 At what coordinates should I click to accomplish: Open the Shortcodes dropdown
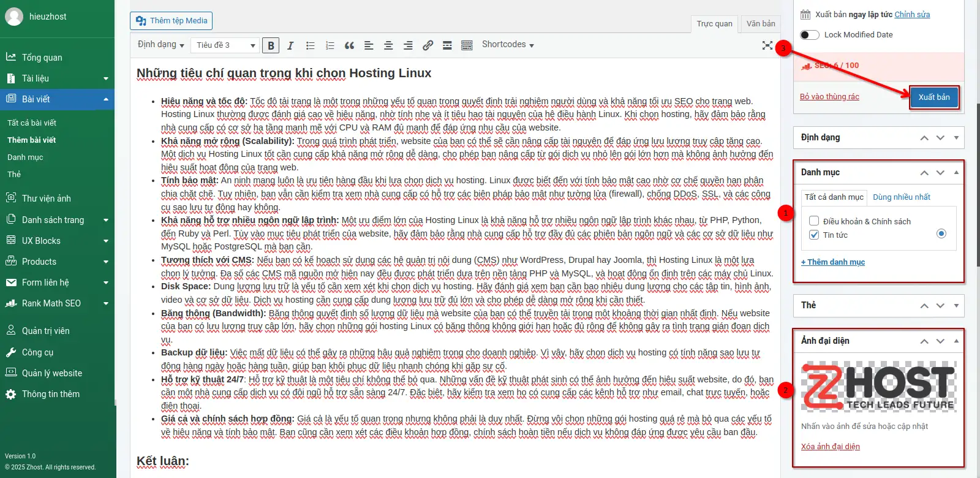[508, 45]
